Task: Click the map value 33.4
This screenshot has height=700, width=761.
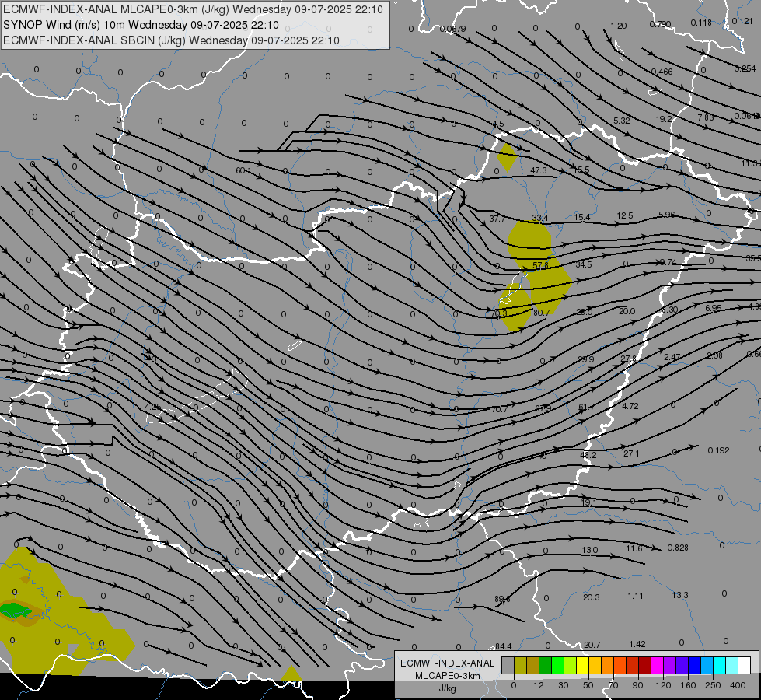Action: click(x=539, y=218)
